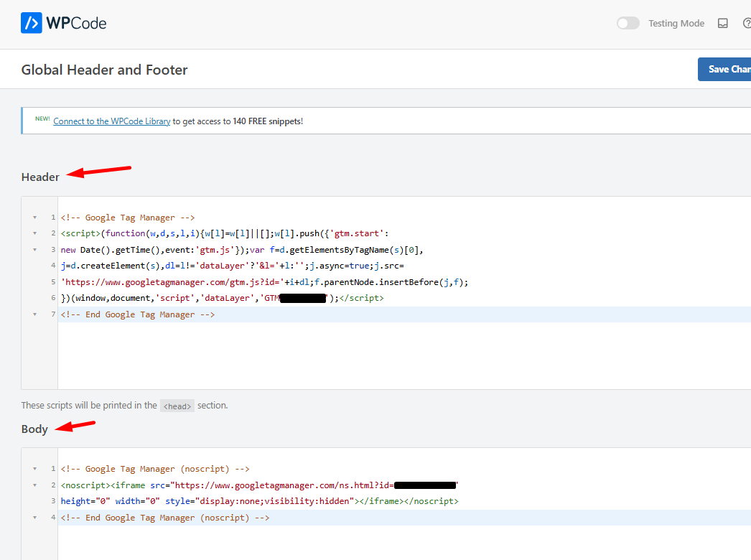The width and height of the screenshot is (751, 560).
Task: Toggle the Testing Mode switch
Action: pyautogui.click(x=628, y=23)
